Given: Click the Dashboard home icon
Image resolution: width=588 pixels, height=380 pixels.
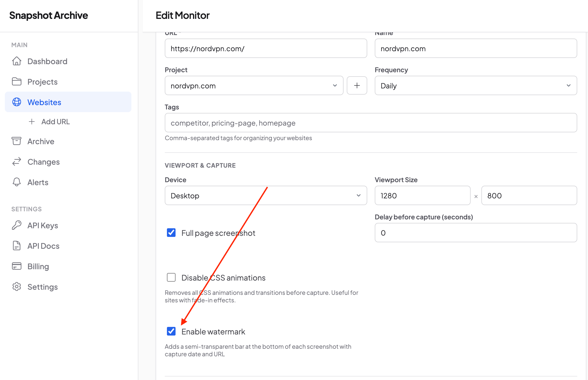Looking at the screenshot, I should [x=17, y=61].
